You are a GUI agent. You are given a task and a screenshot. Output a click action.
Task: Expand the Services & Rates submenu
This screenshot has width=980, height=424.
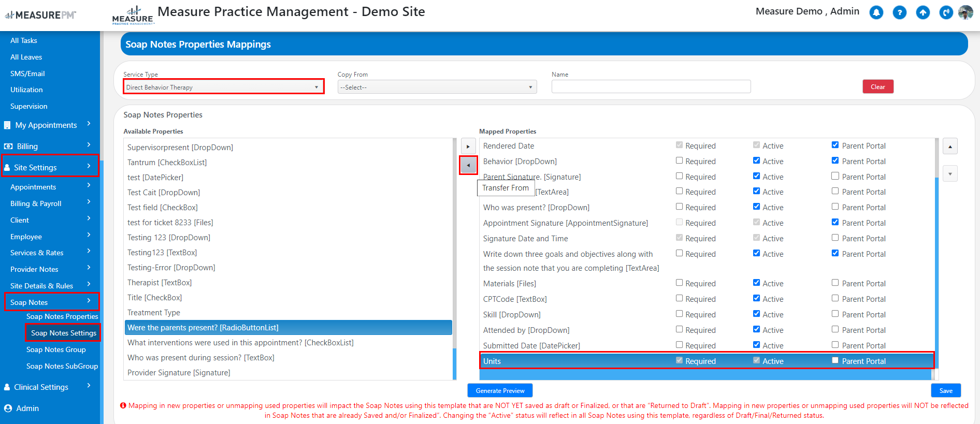(89, 251)
